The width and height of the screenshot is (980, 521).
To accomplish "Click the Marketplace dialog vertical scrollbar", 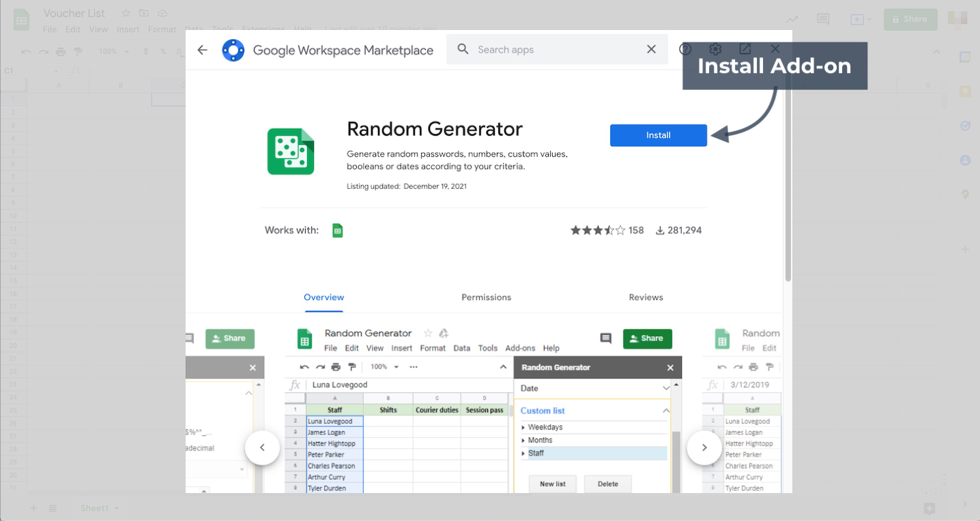I will [x=788, y=177].
